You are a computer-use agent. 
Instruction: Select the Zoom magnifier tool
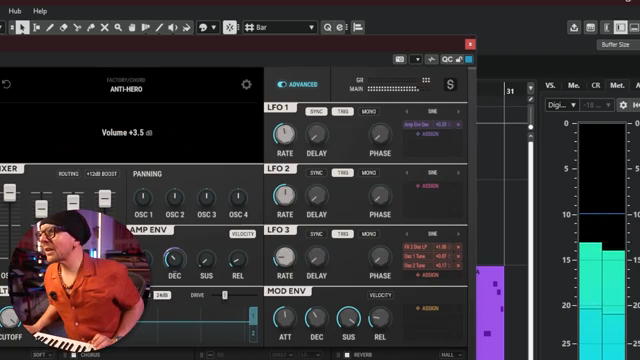pos(118,27)
